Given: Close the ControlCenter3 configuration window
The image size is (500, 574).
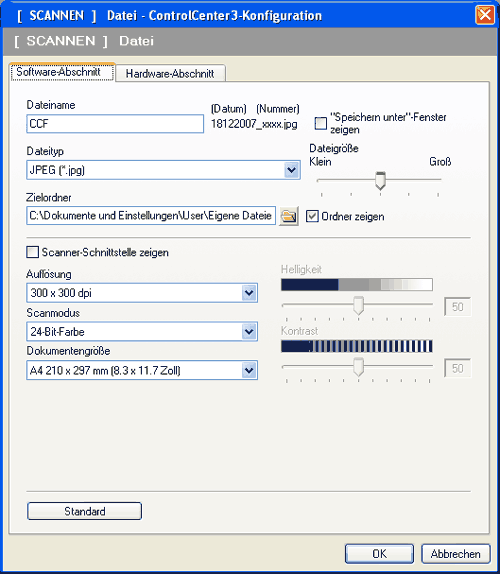Looking at the screenshot, I should (x=484, y=15).
